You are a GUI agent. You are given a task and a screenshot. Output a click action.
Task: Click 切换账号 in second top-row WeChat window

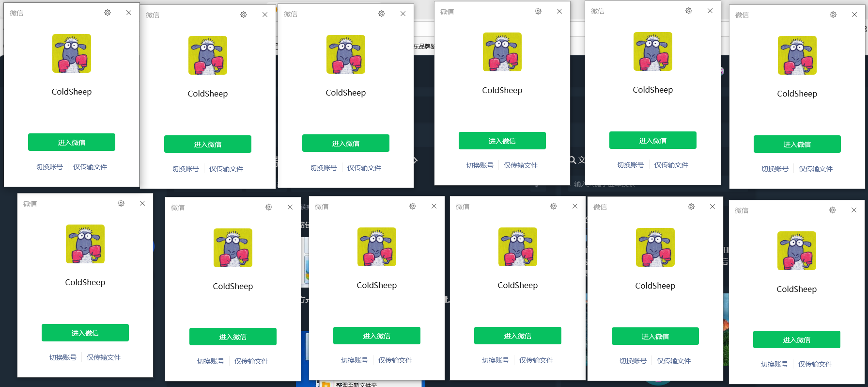coord(186,169)
